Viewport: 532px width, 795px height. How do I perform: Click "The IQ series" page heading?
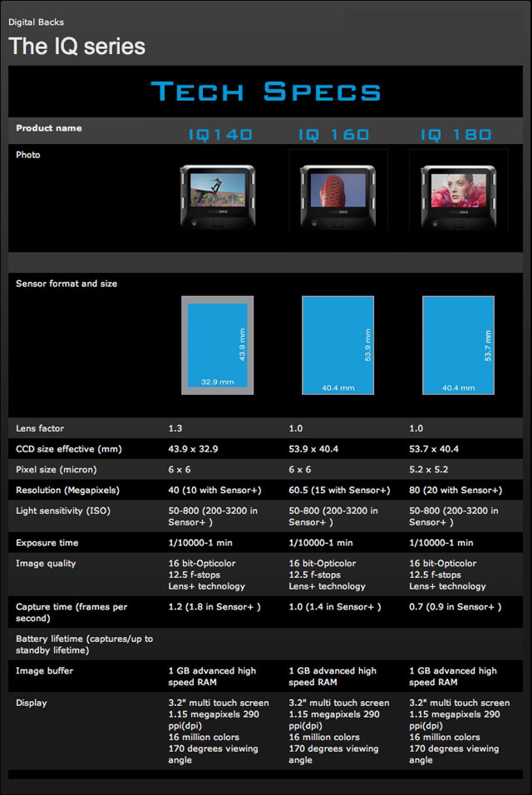(77, 47)
